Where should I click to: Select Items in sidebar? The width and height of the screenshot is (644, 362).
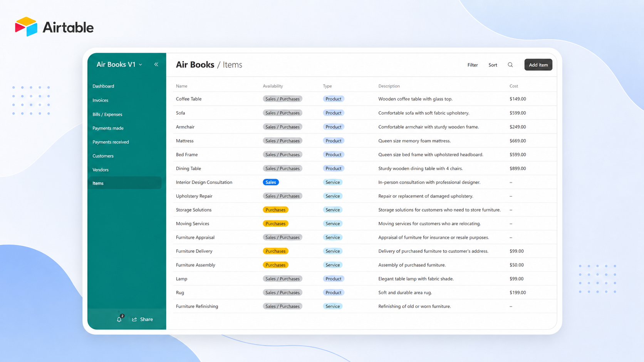(124, 183)
